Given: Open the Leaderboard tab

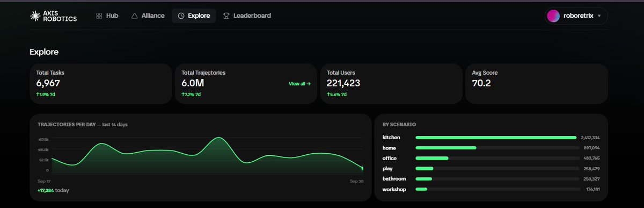Looking at the screenshot, I should pyautogui.click(x=247, y=16).
